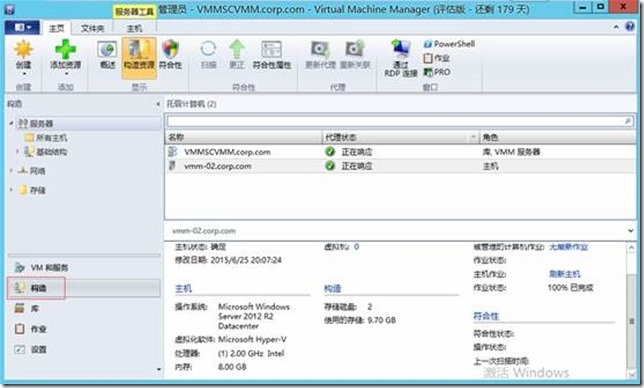Open the 设置 (Settings) workspace
Image resolution: width=644 pixels, height=388 pixels.
coord(83,349)
